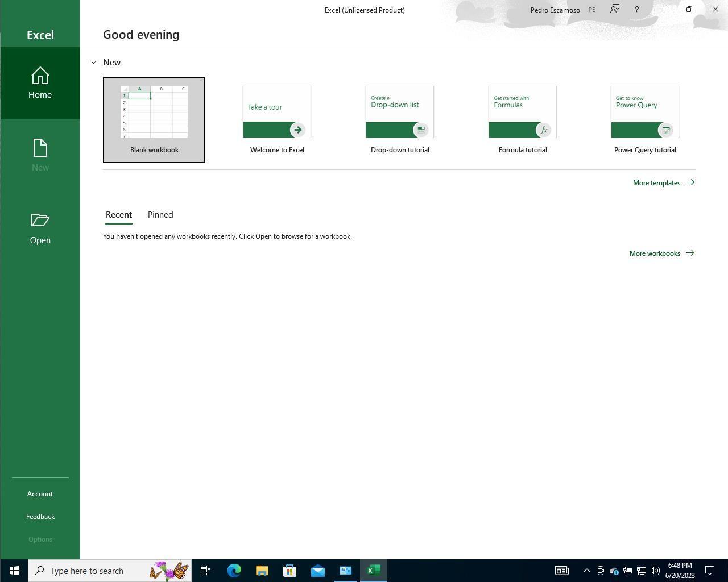Open the Home page in sidebar

click(x=40, y=83)
